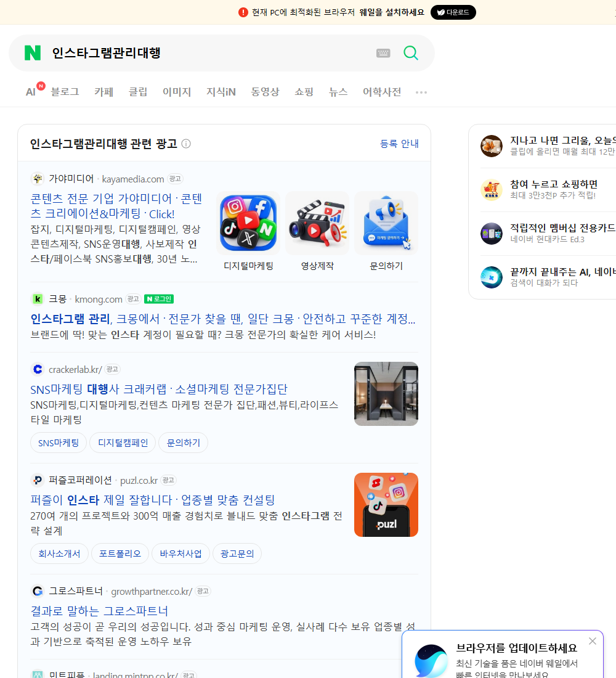Switch to the 클립 tab

point(138,92)
